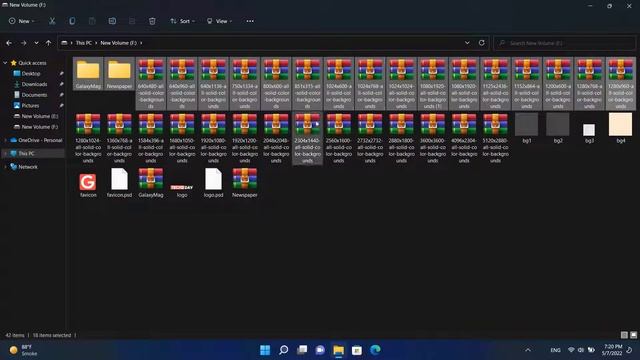
Task: Open the Sort dropdown menu
Action: (182, 21)
